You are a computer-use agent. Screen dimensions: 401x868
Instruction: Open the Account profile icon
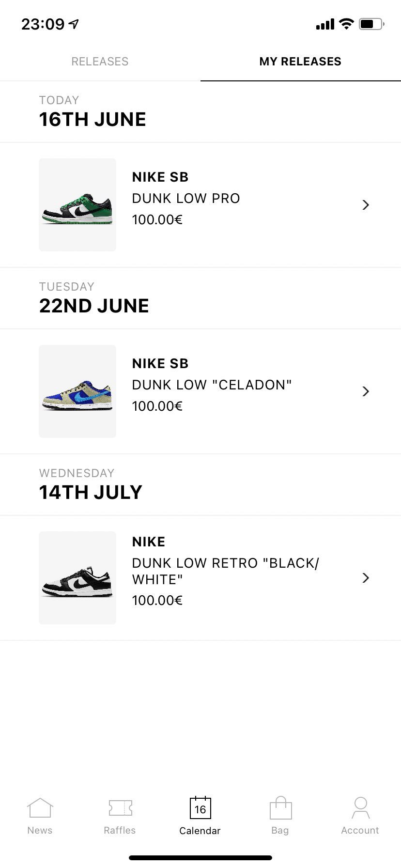(360, 808)
